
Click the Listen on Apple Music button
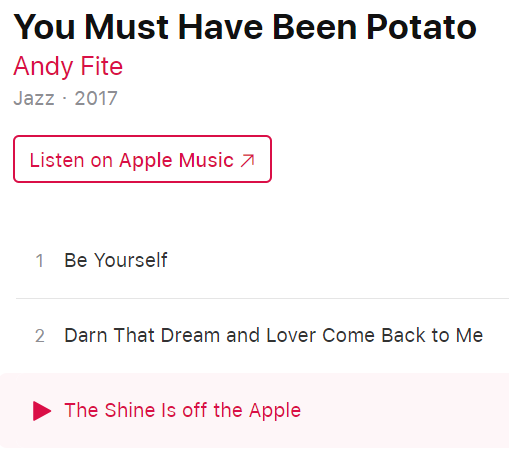tap(142, 159)
